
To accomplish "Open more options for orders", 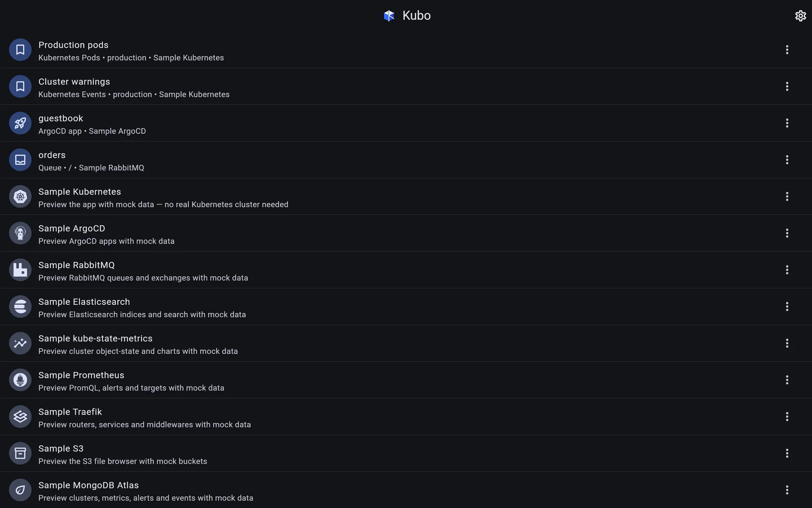I will [787, 160].
